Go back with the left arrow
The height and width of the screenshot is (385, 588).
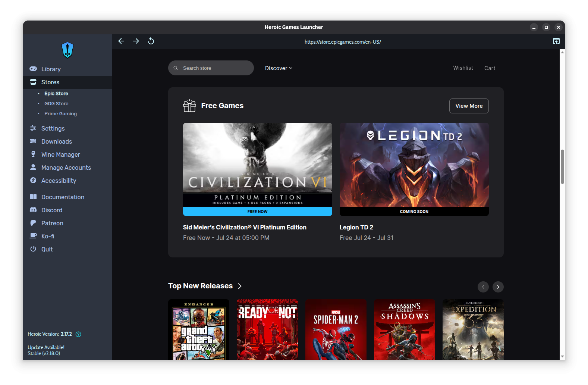(121, 41)
